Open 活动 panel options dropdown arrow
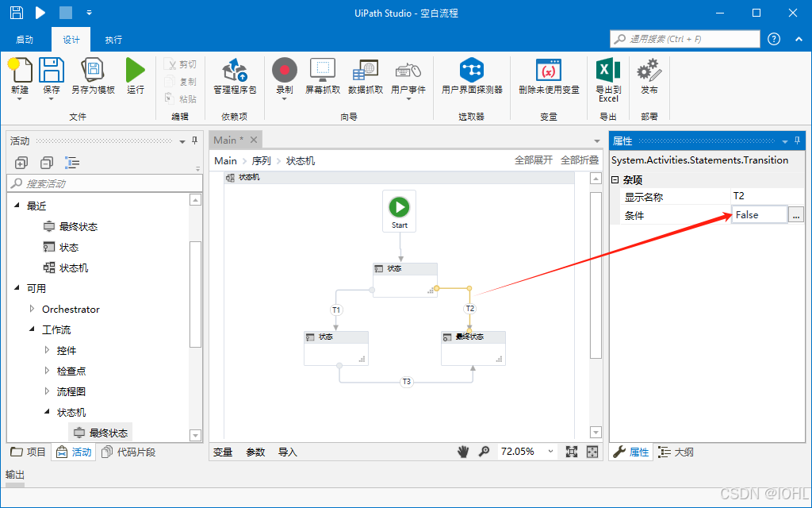 point(182,141)
